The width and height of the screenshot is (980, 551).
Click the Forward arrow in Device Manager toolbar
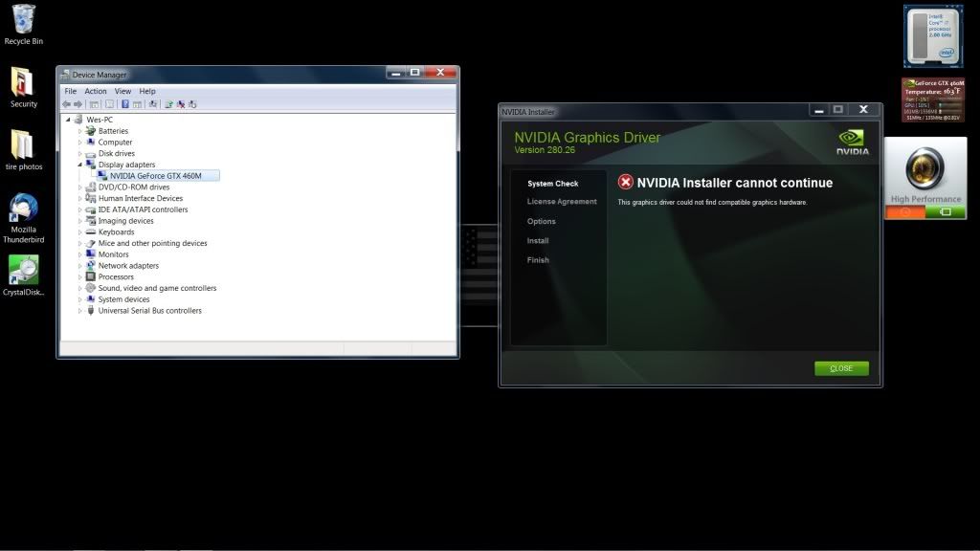(x=78, y=104)
